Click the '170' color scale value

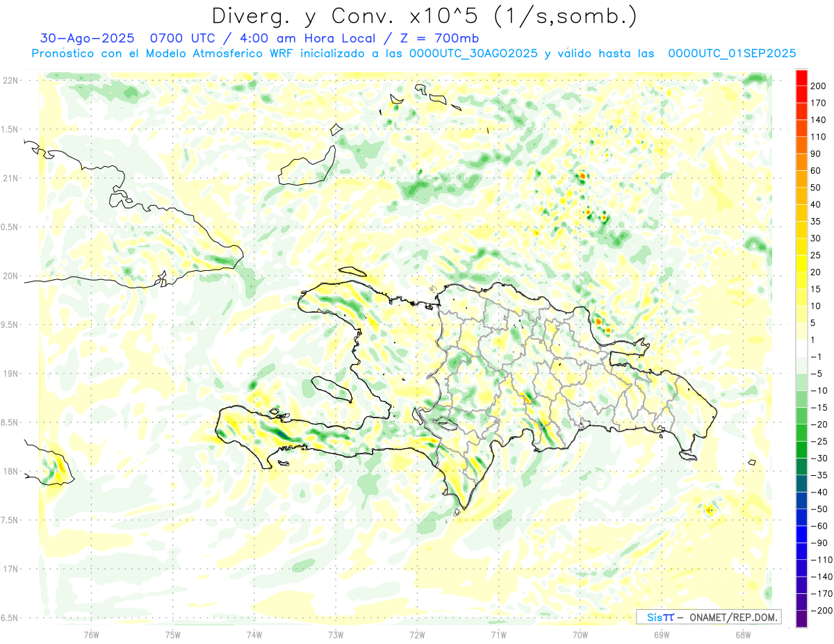pos(819,103)
